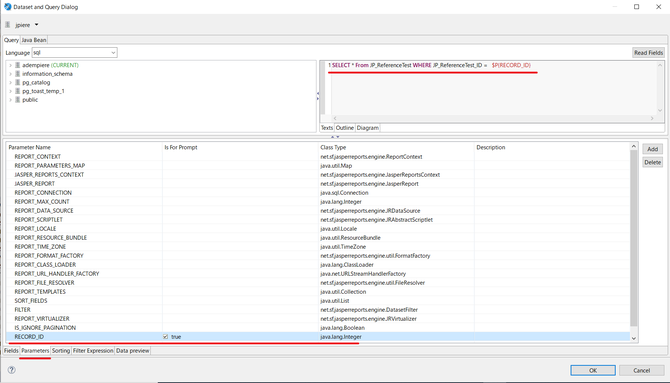Switch to the Query tab

(x=12, y=40)
